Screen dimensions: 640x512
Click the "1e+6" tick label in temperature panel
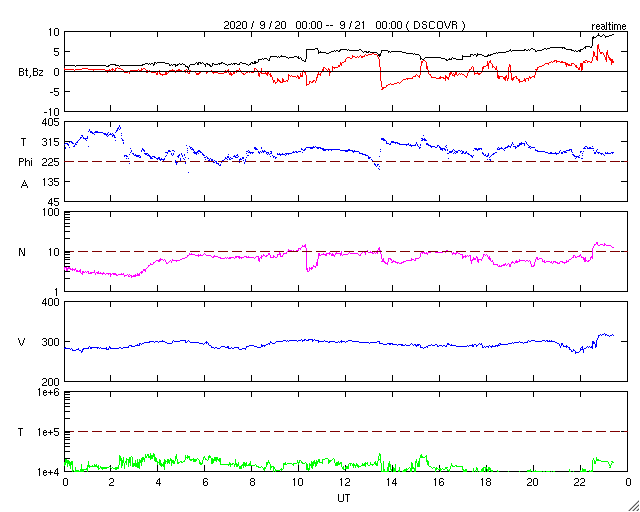click(49, 392)
